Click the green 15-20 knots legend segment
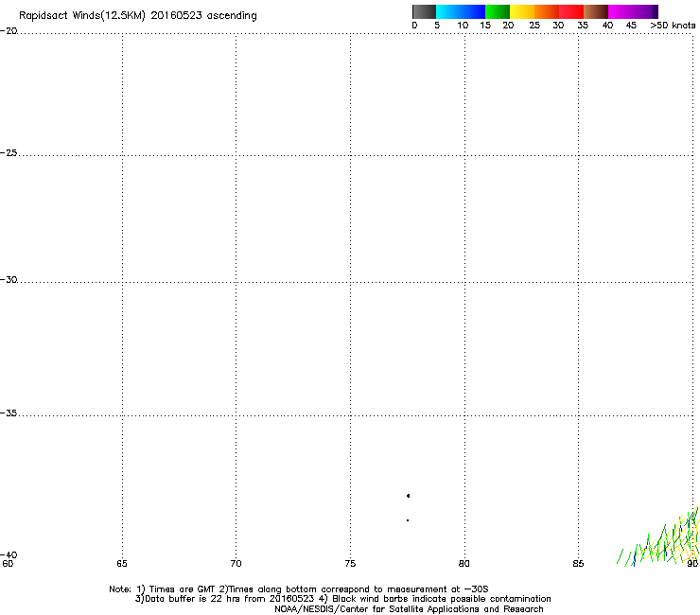Image resolution: width=700 pixels, height=615 pixels. point(498,11)
